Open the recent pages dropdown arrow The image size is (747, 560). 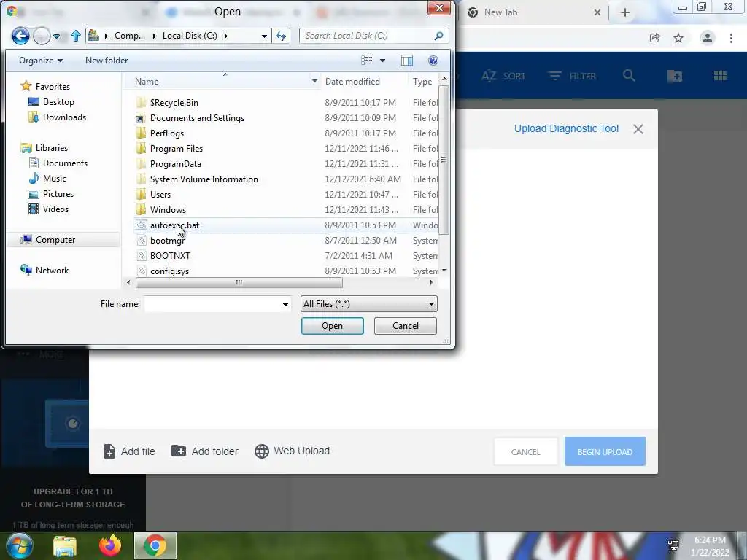(56, 36)
